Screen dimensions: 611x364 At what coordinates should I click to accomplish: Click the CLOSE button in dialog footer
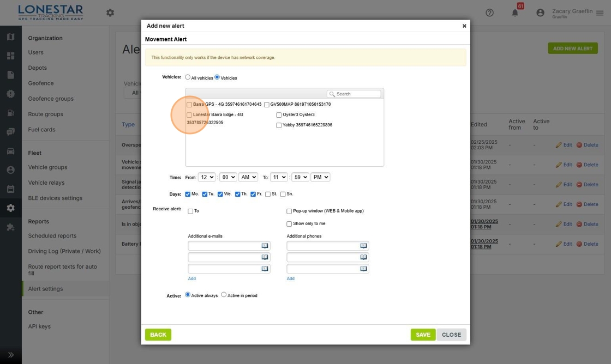pyautogui.click(x=451, y=335)
